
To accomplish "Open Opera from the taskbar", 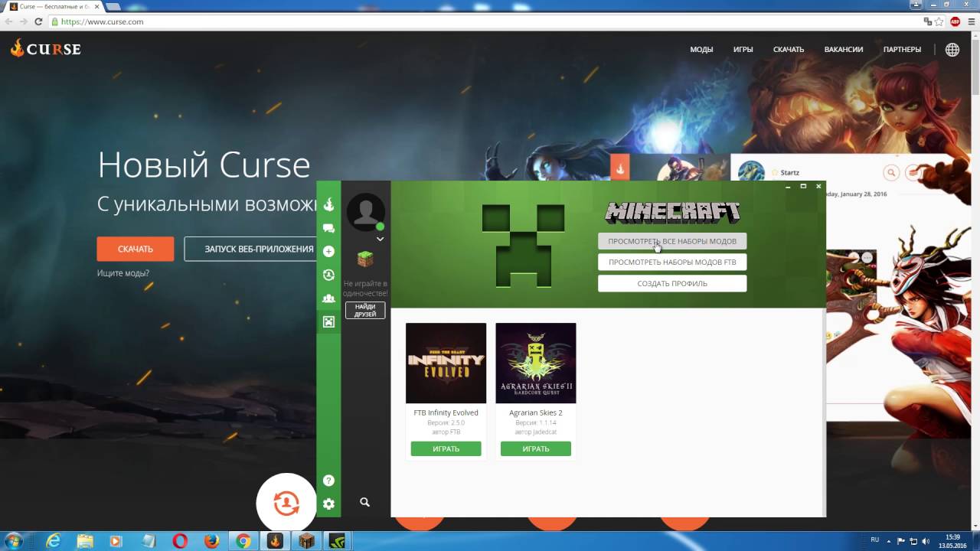I will 180,541.
